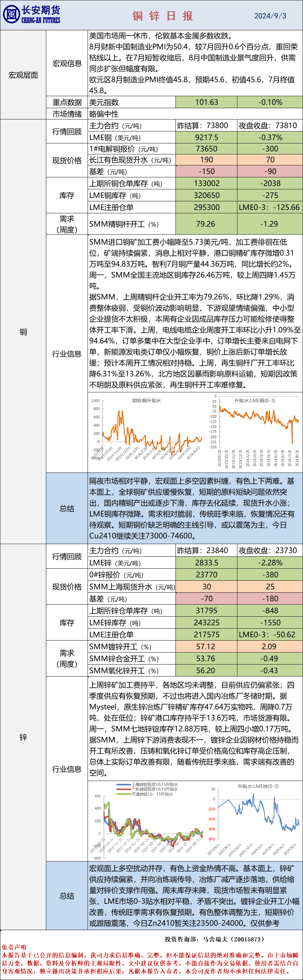Click the 宏观信息 label cell
The width and height of the screenshot is (303, 980).
tap(67, 64)
